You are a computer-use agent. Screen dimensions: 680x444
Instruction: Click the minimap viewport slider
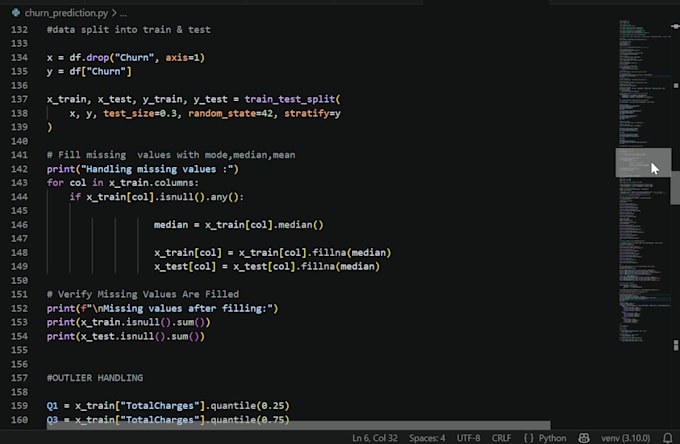[643, 163]
